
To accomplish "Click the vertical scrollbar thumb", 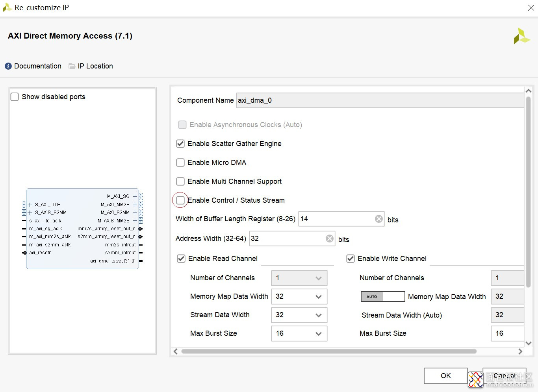I will click(529, 192).
